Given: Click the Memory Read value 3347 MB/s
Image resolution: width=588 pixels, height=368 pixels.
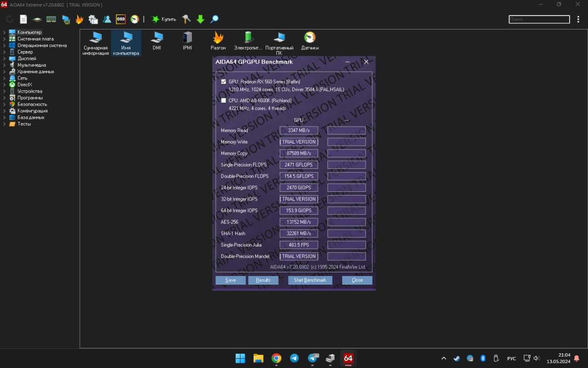Looking at the screenshot, I should (x=299, y=130).
